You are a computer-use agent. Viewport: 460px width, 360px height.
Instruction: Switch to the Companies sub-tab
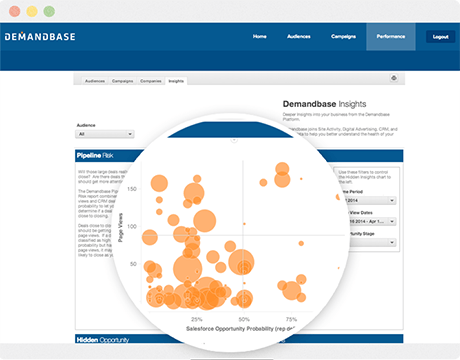[151, 81]
